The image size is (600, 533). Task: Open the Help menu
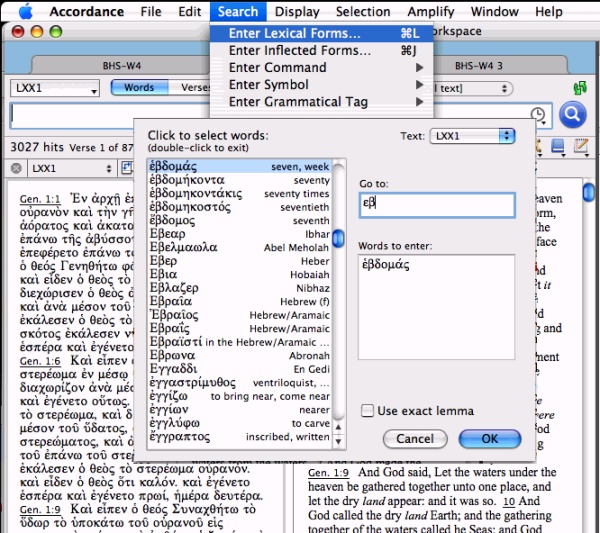(x=549, y=11)
